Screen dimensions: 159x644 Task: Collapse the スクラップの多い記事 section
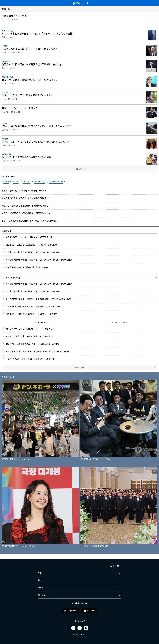coord(156,277)
